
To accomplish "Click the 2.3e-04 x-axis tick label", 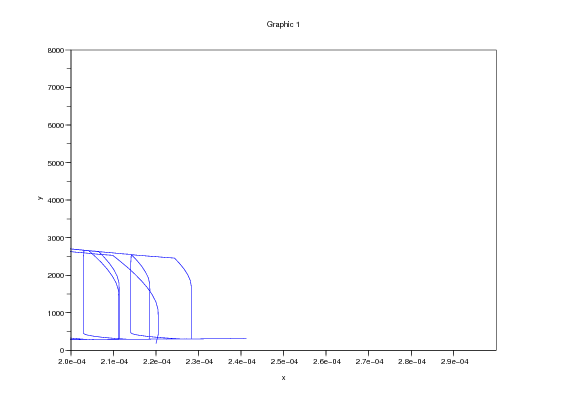I will click(x=199, y=362).
